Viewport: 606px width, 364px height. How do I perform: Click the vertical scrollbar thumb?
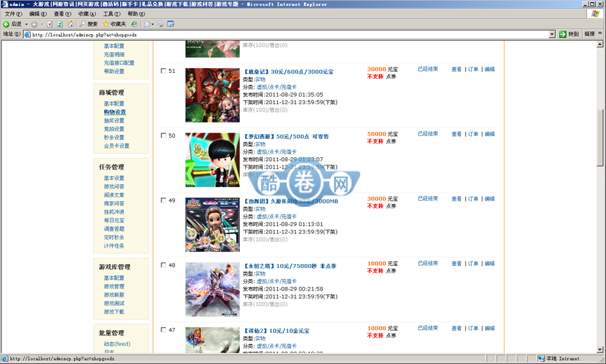[600, 138]
